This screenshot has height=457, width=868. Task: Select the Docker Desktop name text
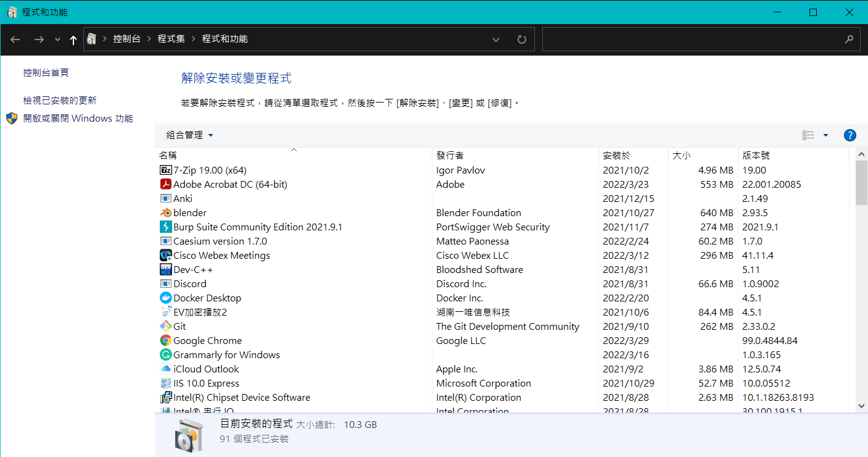click(x=207, y=298)
